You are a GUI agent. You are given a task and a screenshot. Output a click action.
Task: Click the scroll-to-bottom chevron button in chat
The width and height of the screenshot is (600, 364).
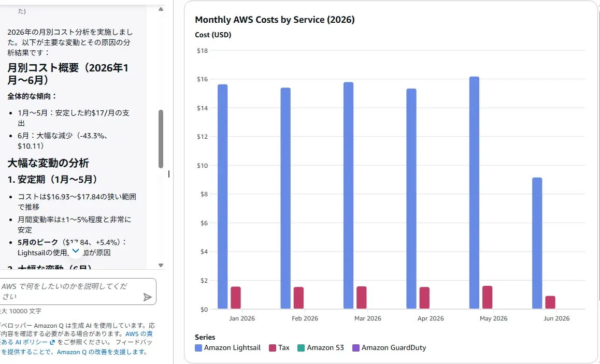[75, 251]
